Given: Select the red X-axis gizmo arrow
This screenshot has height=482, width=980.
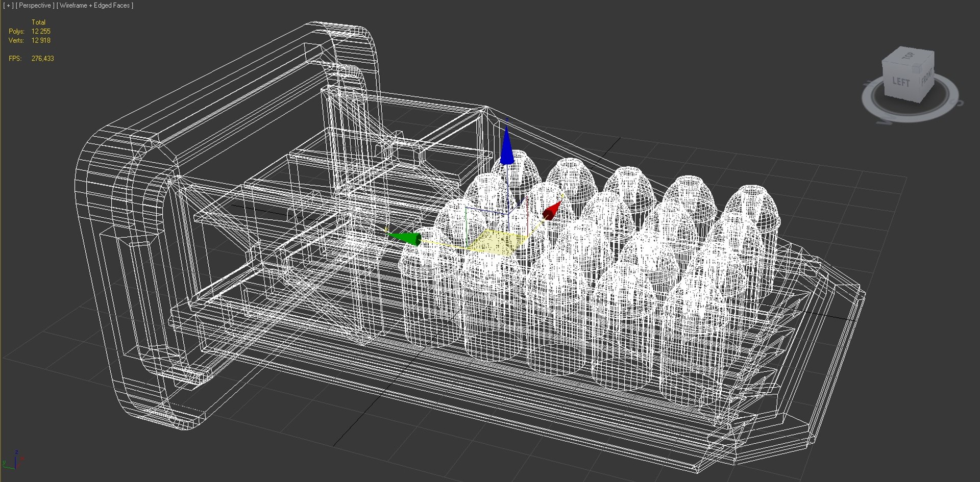Looking at the screenshot, I should tap(551, 211).
